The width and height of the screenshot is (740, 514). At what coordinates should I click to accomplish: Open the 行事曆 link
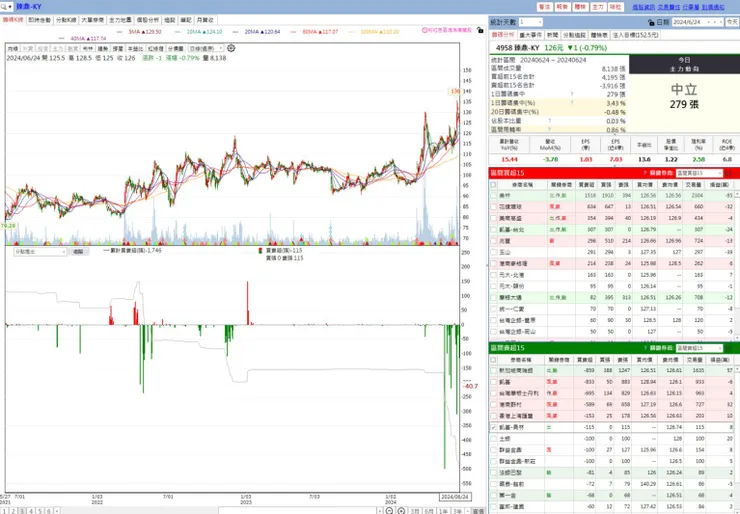tap(690, 7)
